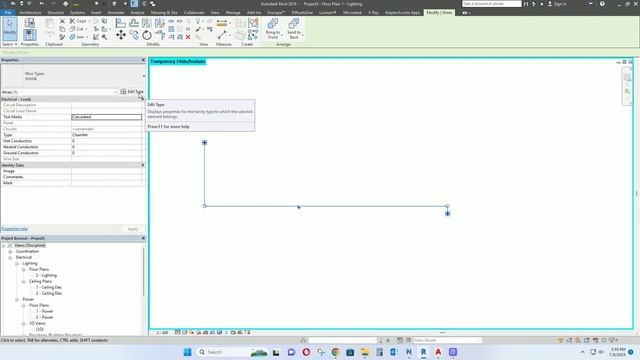Click the Revit icon in Windows taskbar
Viewport: 640px width, 360px height.
tap(423, 352)
